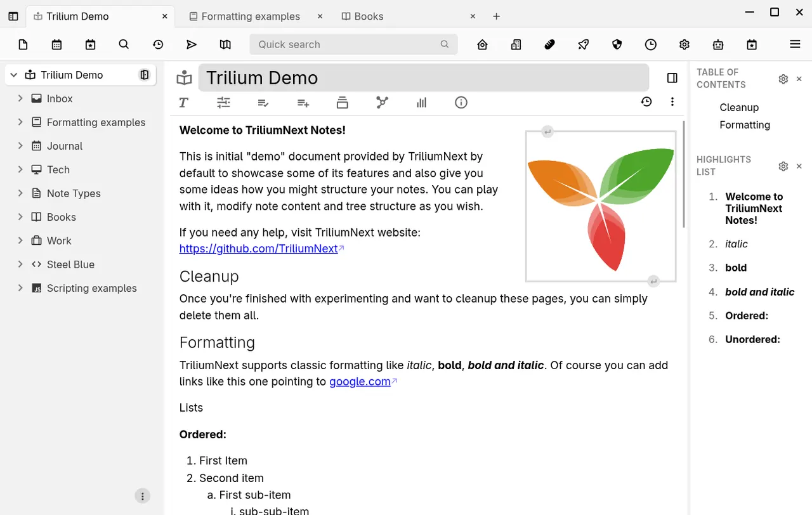This screenshot has height=515, width=812.
Task: Click the Trilium Demo note title field
Action: (x=424, y=78)
